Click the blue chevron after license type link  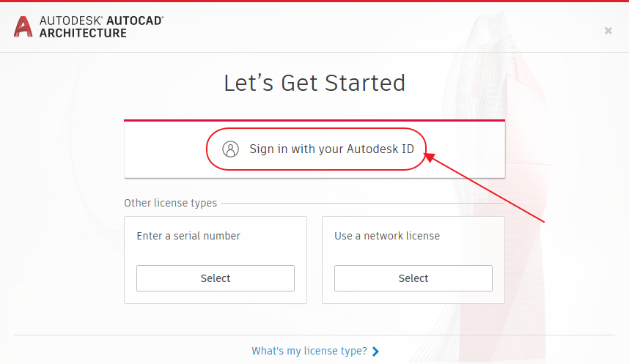point(375,351)
